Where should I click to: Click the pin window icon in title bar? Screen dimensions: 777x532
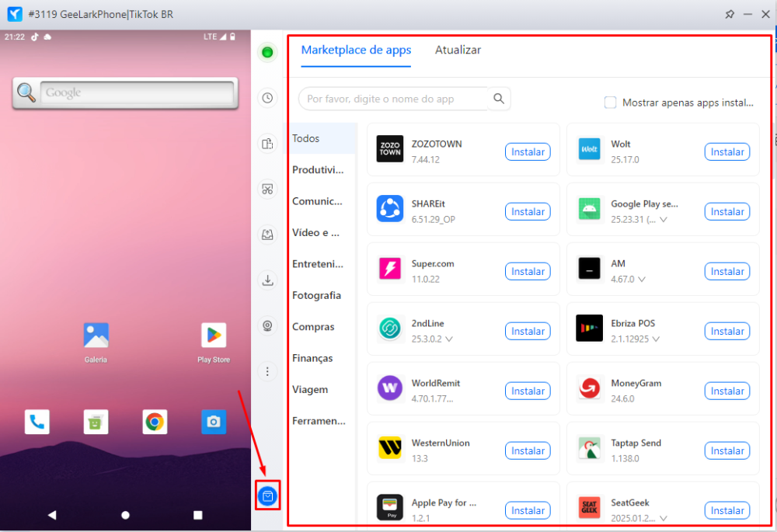[x=730, y=14]
